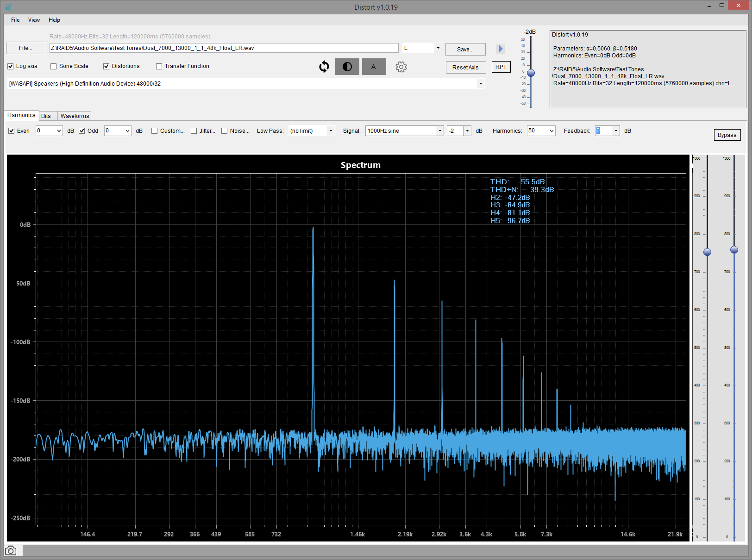Click the left vertical spectrum slider knob
Screen dimensions: 752x560
[x=707, y=252]
